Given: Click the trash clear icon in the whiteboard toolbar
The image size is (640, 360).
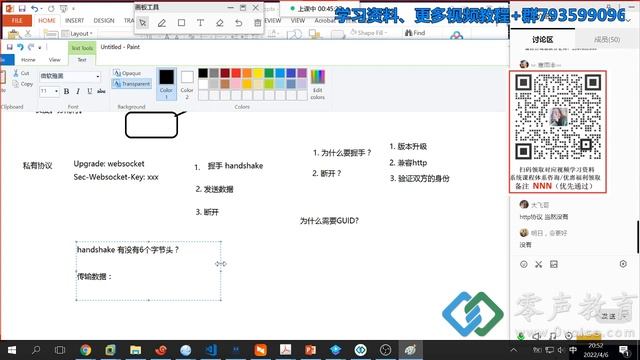Looking at the screenshot, I should coord(258,23).
